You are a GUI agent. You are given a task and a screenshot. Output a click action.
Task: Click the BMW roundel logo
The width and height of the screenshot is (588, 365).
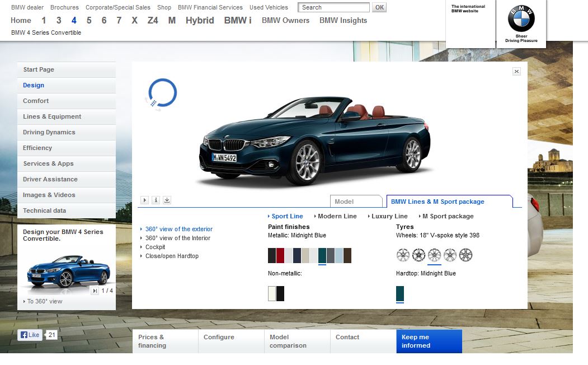521,20
